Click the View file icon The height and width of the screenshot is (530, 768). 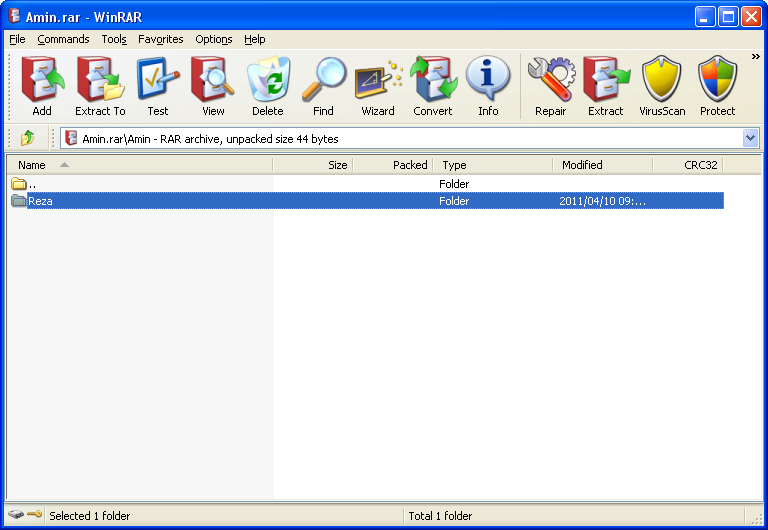coord(213,85)
